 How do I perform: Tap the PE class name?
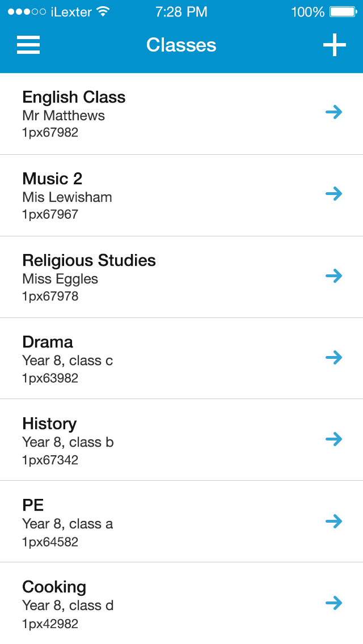[x=33, y=505]
